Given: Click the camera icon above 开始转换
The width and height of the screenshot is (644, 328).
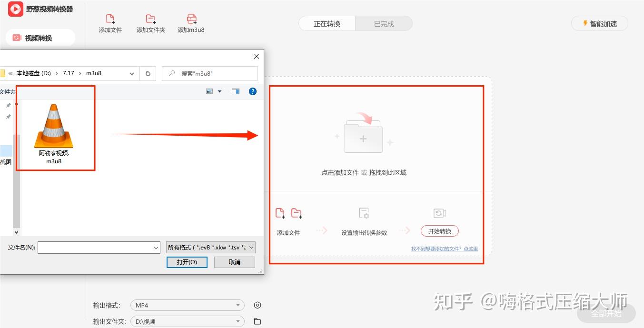Looking at the screenshot, I should (x=439, y=213).
